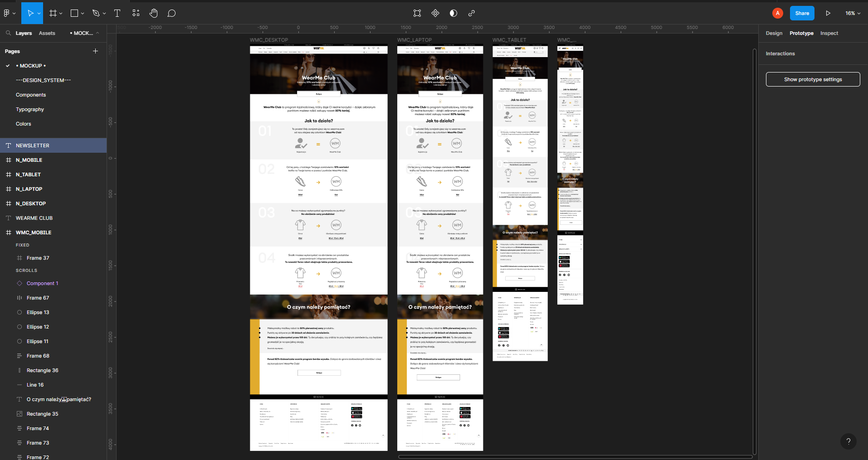868x460 pixels.
Task: Click Show prototype settings button
Action: (813, 79)
